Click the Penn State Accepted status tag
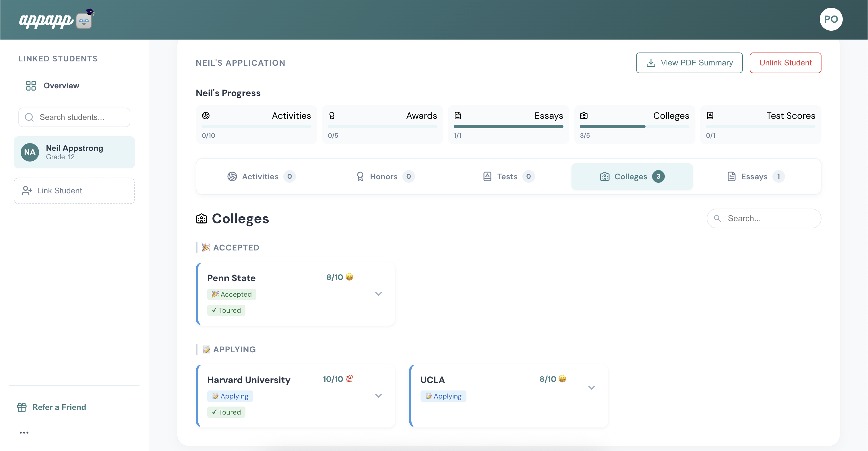 (x=231, y=294)
